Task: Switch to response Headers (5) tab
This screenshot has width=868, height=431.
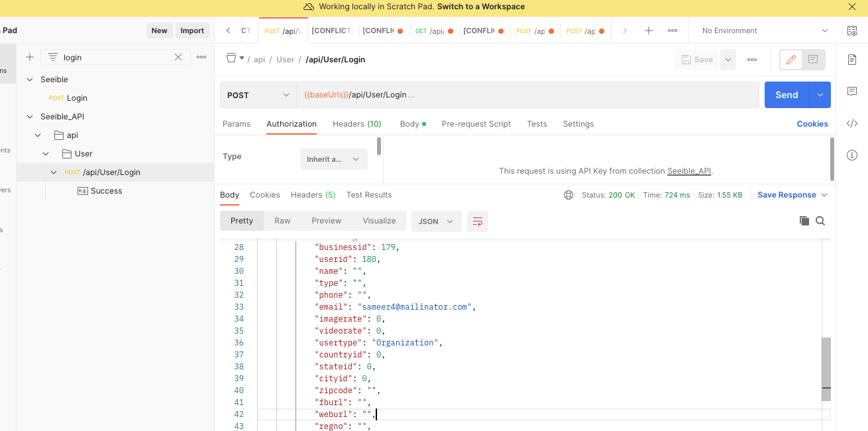Action: click(x=313, y=195)
